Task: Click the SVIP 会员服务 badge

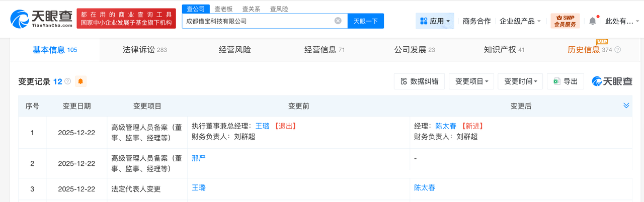Action: coord(565,21)
